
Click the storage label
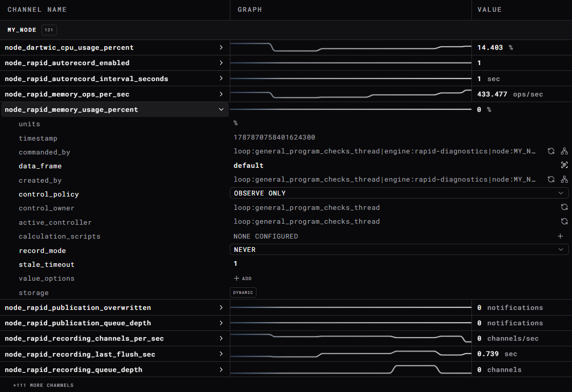(x=33, y=293)
